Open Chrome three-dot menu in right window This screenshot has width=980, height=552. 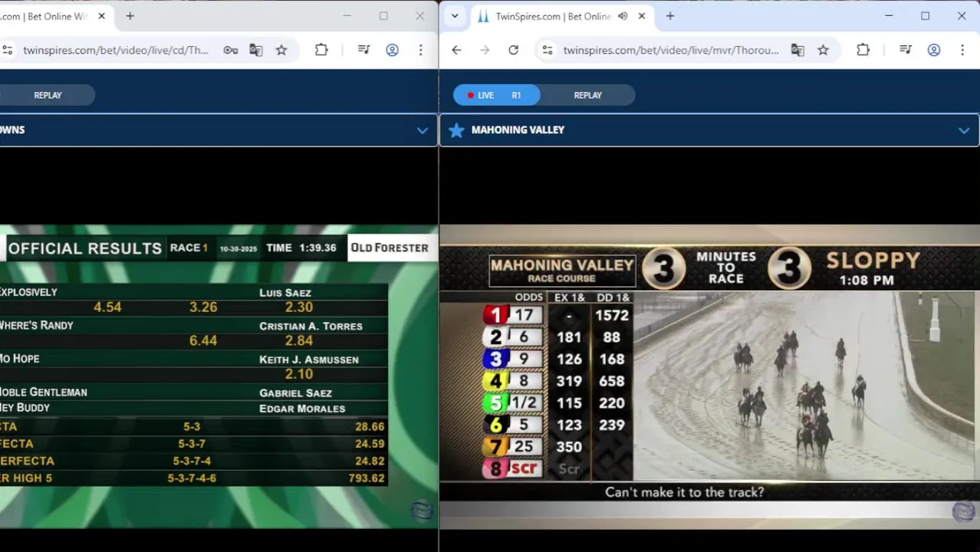(x=962, y=50)
